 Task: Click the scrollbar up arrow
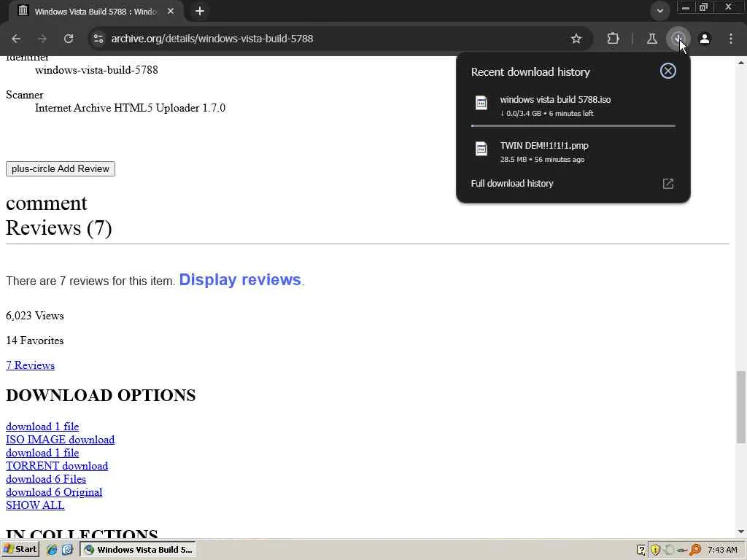point(741,63)
